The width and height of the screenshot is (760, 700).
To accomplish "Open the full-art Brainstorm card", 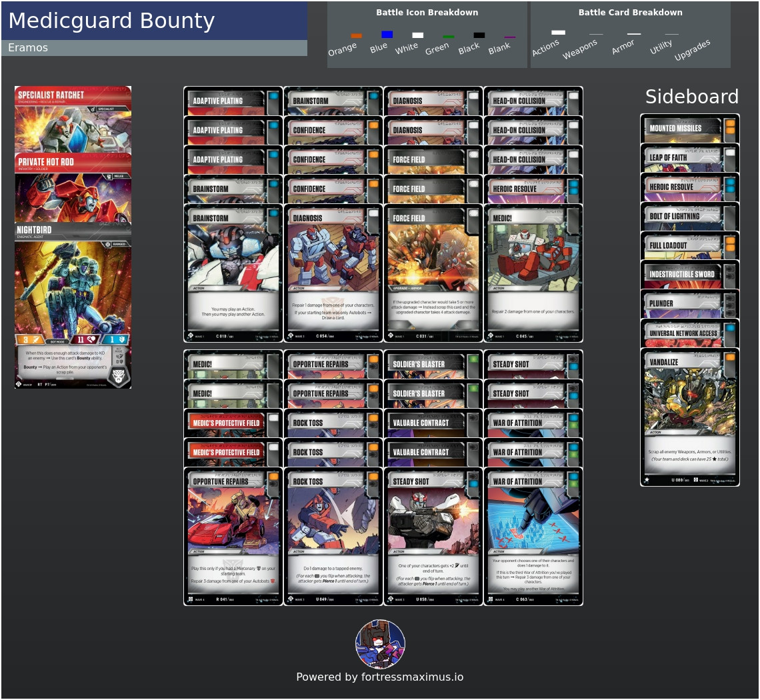I will 233,273.
